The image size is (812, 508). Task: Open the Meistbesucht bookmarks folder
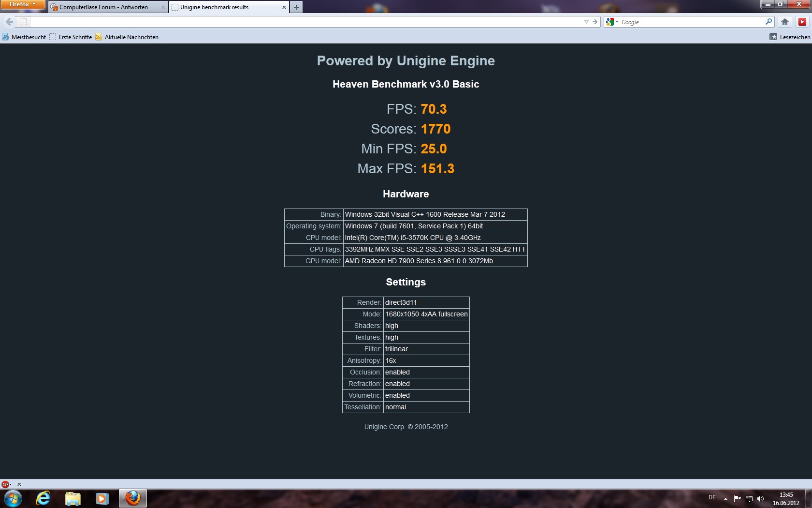click(24, 37)
